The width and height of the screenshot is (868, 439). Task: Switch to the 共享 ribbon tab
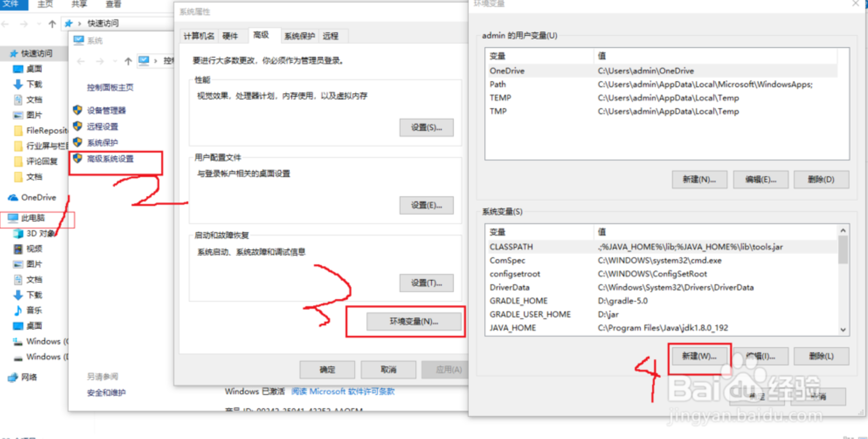(x=79, y=4)
